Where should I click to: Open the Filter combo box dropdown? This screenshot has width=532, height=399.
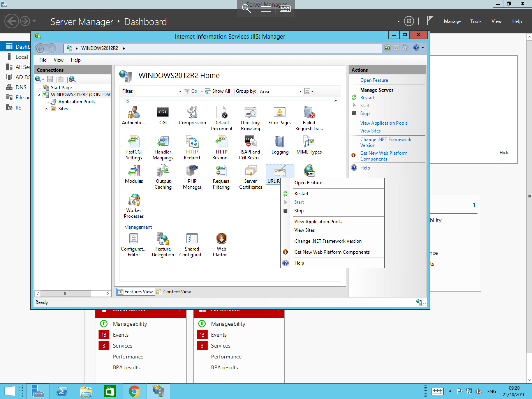(180, 91)
